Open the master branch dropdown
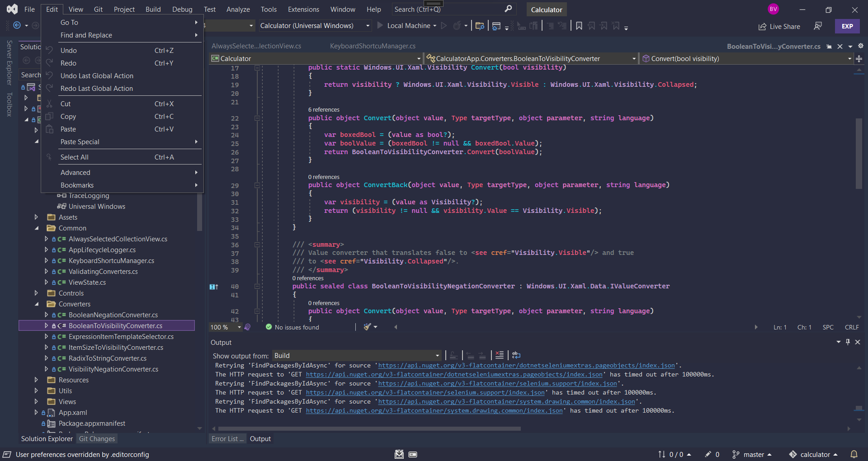 [752, 454]
